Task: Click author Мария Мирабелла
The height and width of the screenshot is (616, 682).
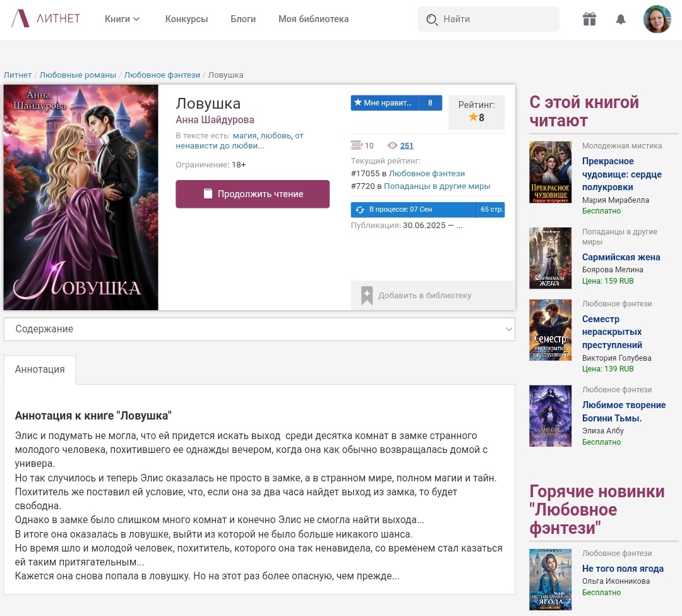Action: pyautogui.click(x=616, y=200)
